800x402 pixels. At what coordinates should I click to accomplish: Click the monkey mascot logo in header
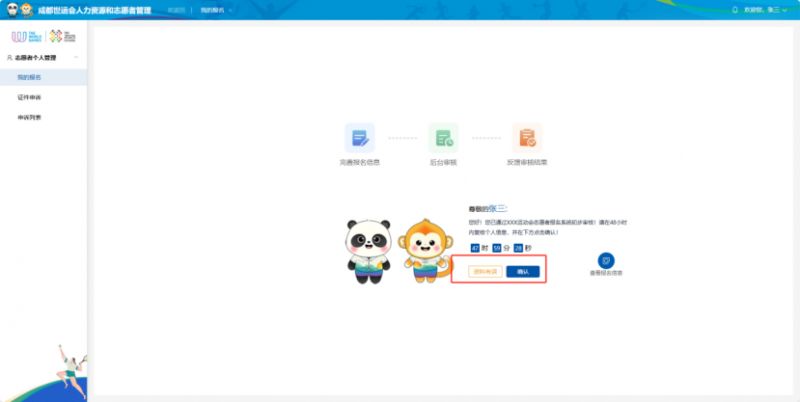[x=27, y=9]
